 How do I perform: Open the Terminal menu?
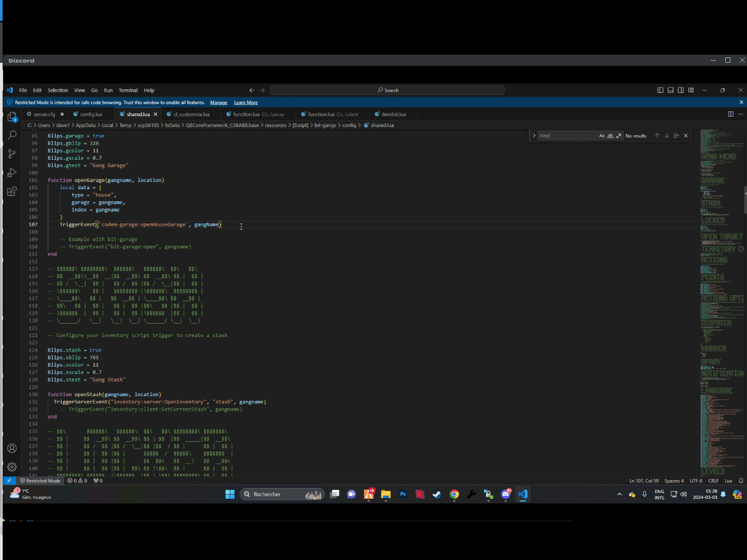point(128,90)
